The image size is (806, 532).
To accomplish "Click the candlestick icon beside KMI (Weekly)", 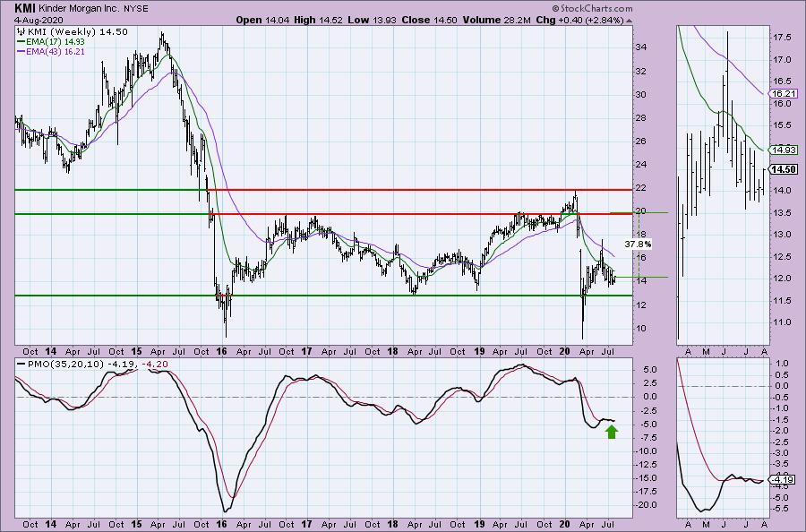I will point(21,32).
